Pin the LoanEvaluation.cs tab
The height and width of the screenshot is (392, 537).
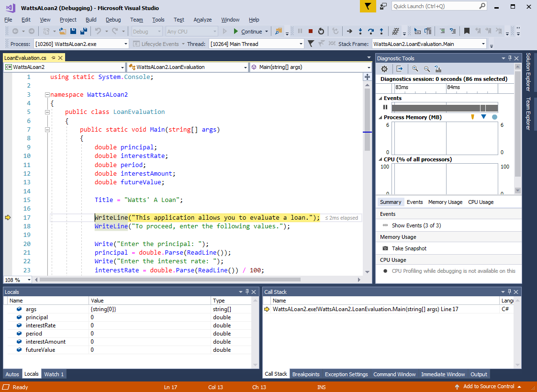pyautogui.click(x=53, y=58)
